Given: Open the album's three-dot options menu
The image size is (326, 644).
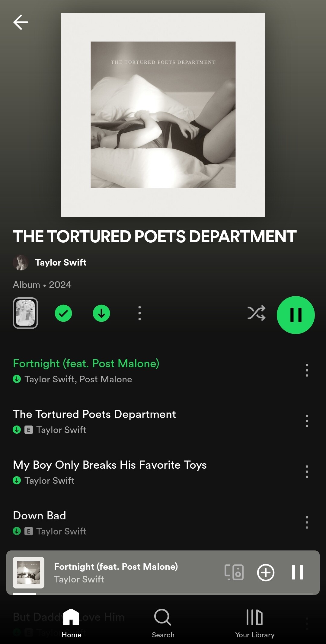Looking at the screenshot, I should pos(139,313).
